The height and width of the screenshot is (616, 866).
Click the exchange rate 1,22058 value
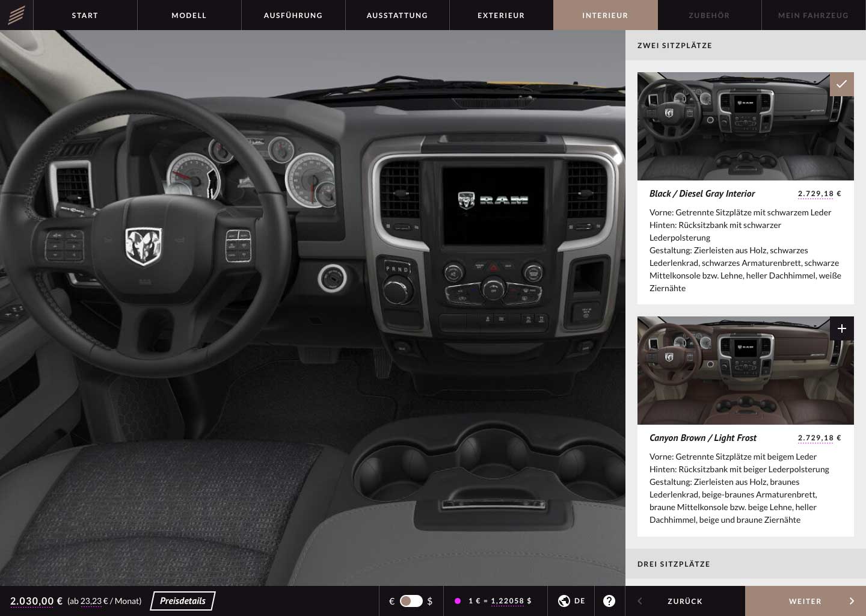point(507,601)
